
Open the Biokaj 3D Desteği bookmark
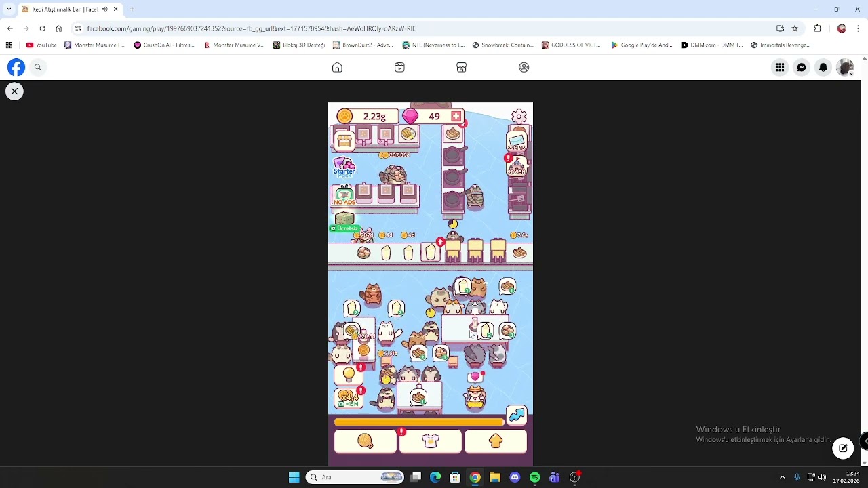click(299, 45)
